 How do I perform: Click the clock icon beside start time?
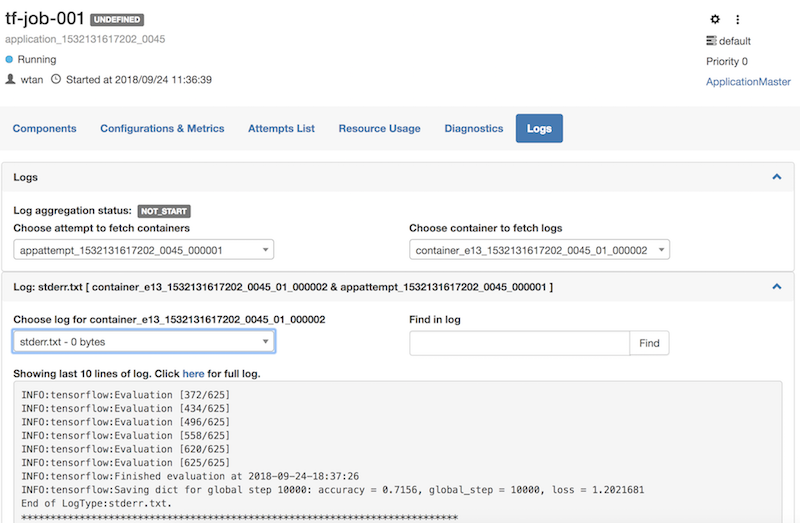(55, 79)
